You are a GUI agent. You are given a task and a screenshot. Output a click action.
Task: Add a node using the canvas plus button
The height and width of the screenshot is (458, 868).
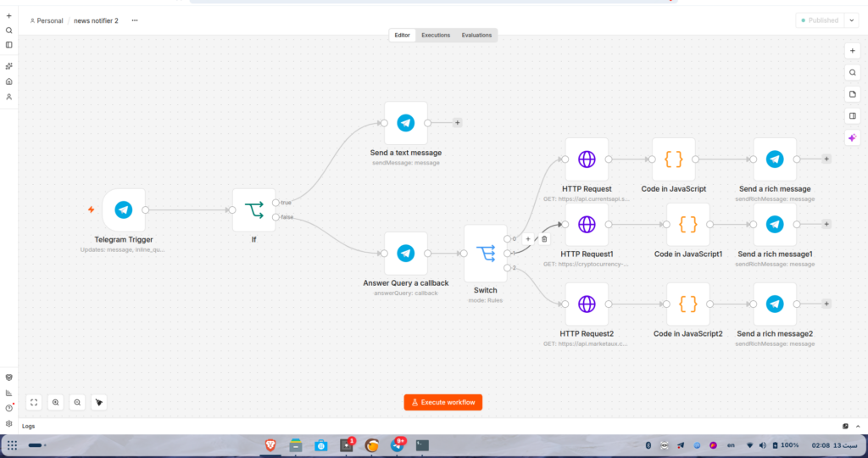coord(853,51)
